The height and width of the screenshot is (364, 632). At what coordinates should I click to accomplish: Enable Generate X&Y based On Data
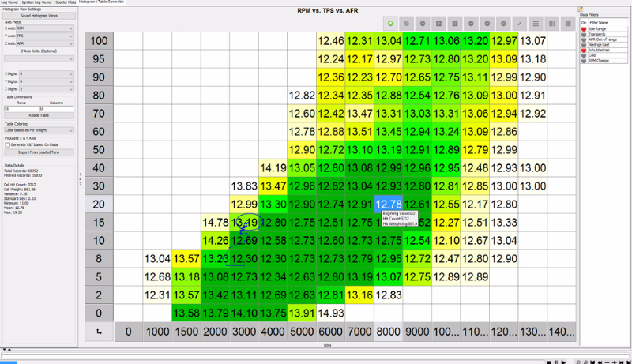[x=7, y=145]
